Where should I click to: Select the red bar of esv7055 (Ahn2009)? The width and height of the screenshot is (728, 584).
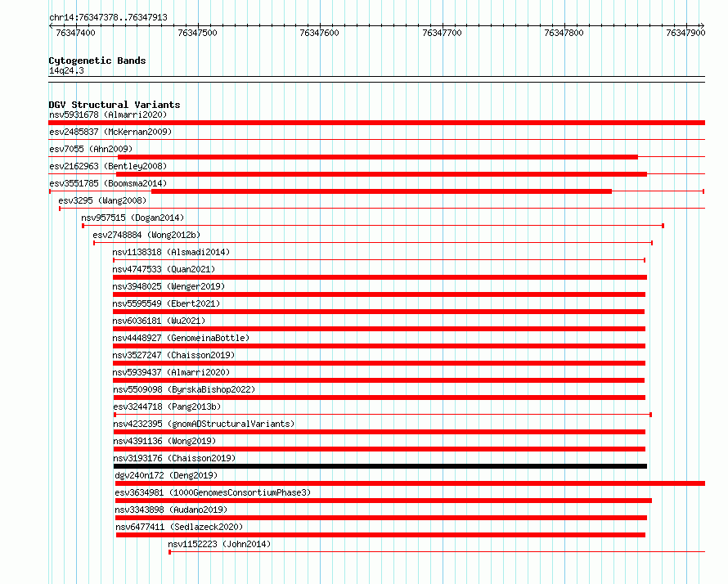point(378,157)
